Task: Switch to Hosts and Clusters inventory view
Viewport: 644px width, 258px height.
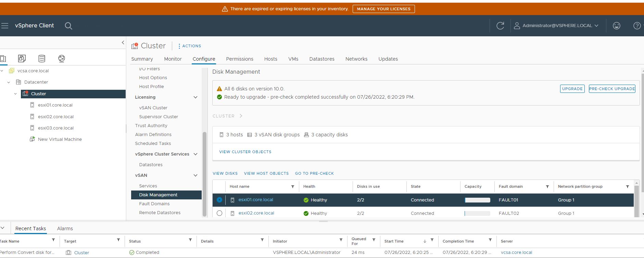Action: pos(3,59)
